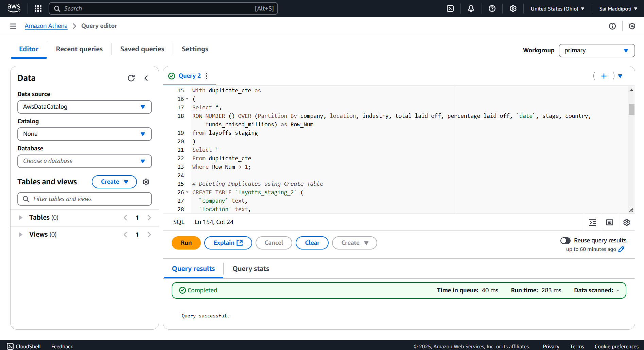The width and height of the screenshot is (644, 350).
Task: Expand the Views (0) section
Action: click(20, 235)
